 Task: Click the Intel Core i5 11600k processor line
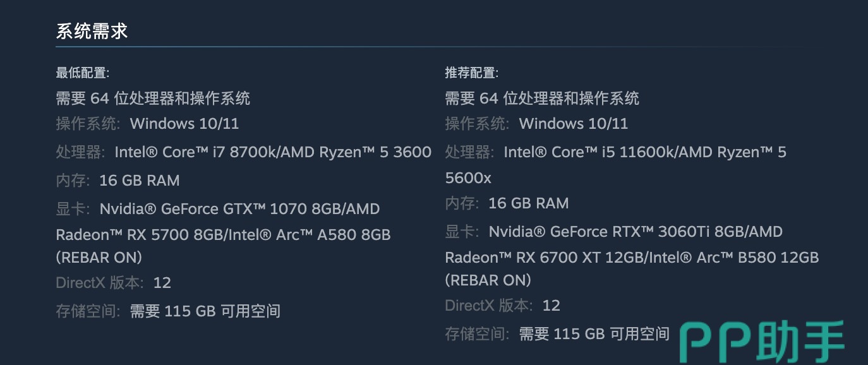point(644,152)
